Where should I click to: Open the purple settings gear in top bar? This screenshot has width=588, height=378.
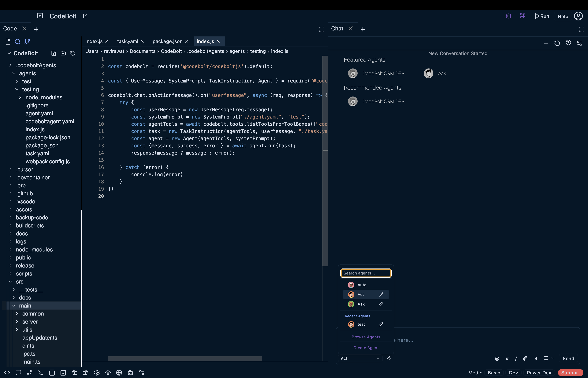[508, 16]
